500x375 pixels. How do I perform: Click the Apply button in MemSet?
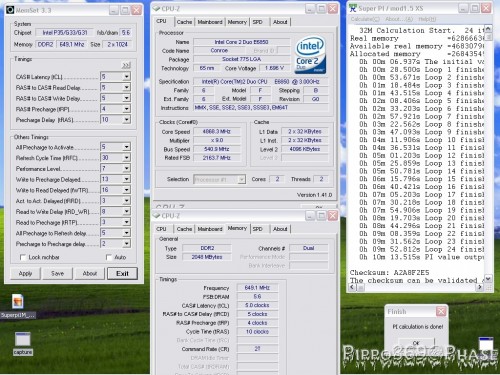25,273
